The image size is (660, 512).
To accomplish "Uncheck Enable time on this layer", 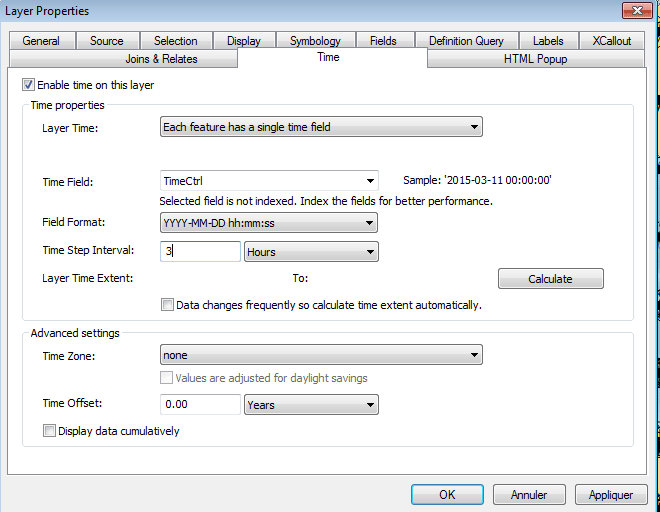I will click(x=28, y=85).
